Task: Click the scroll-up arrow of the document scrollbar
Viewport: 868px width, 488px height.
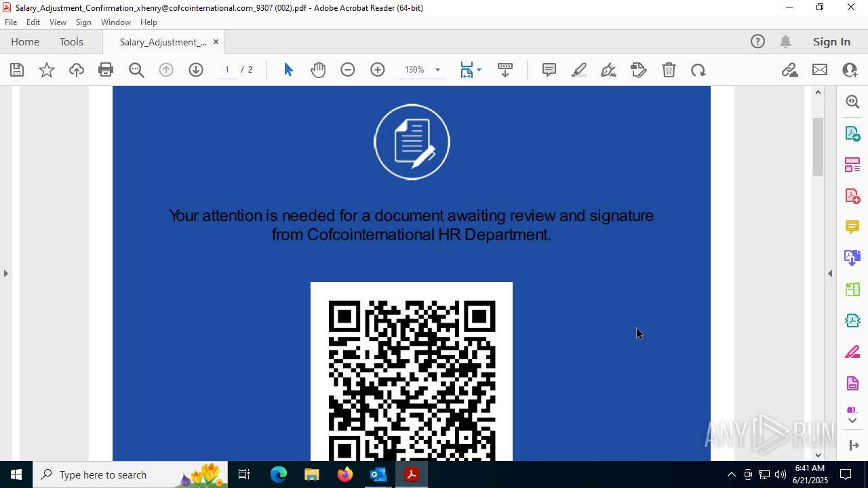Action: 818,92
